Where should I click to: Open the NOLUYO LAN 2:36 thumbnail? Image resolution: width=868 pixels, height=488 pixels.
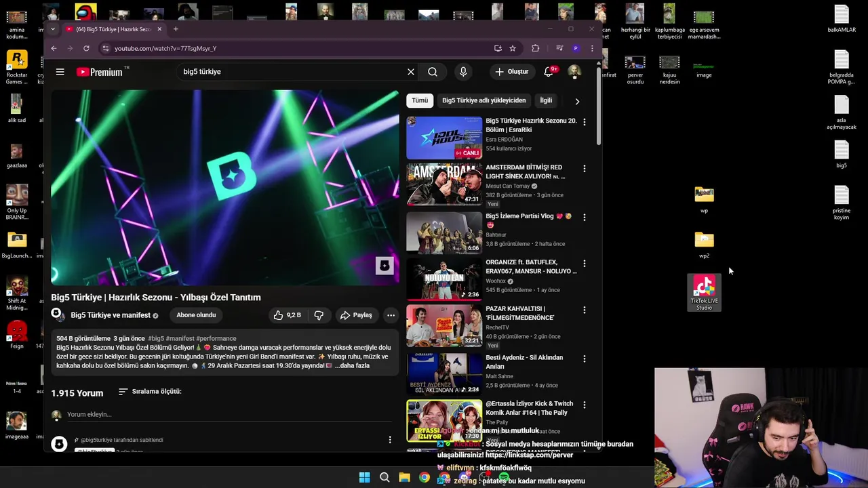(444, 279)
